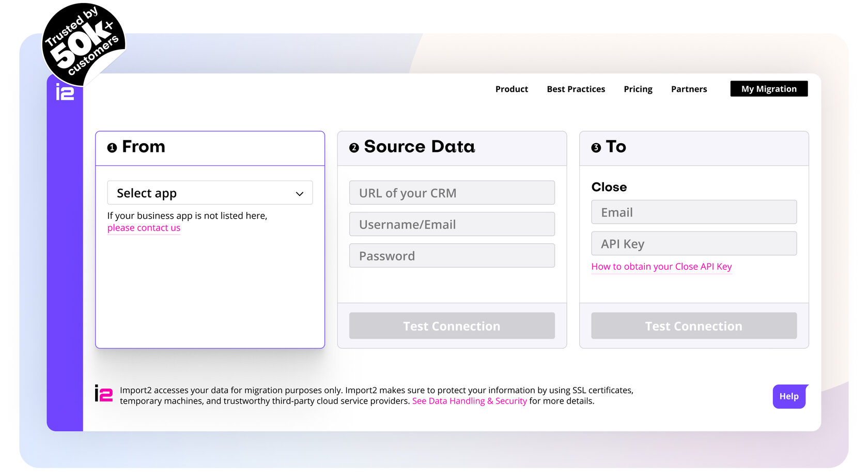The width and height of the screenshot is (868, 476).
Task: Open the Best Practices page
Action: (576, 89)
